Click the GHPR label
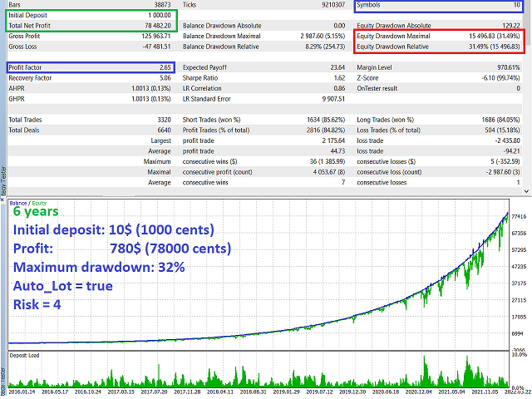532x399 pixels. point(17,99)
